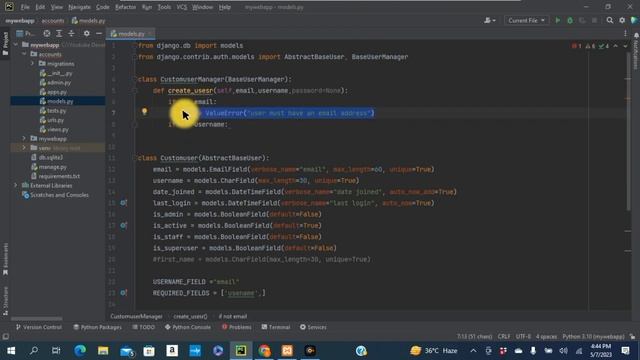Image resolution: width=640 pixels, height=360 pixels.
Task: Open db.sqlite3 in the project tree
Action: [x=47, y=158]
